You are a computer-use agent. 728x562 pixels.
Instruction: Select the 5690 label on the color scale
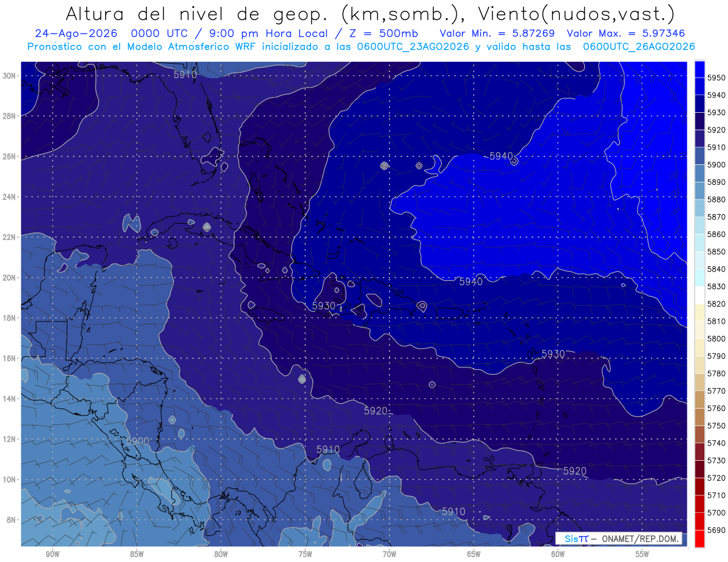(716, 530)
